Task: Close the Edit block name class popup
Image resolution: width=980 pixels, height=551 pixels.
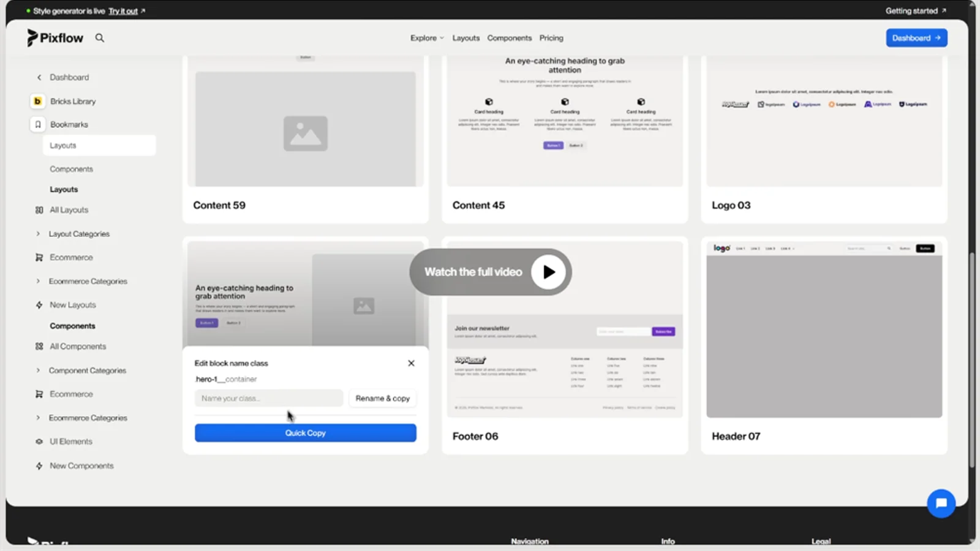Action: point(411,363)
